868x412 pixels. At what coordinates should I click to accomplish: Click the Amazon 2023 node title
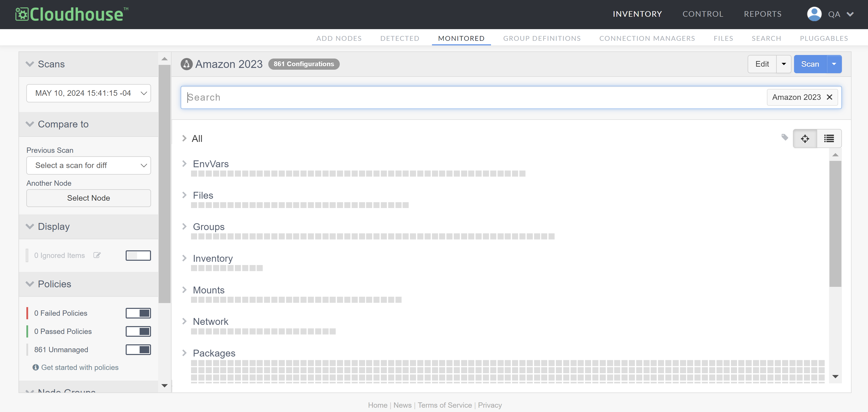click(229, 64)
